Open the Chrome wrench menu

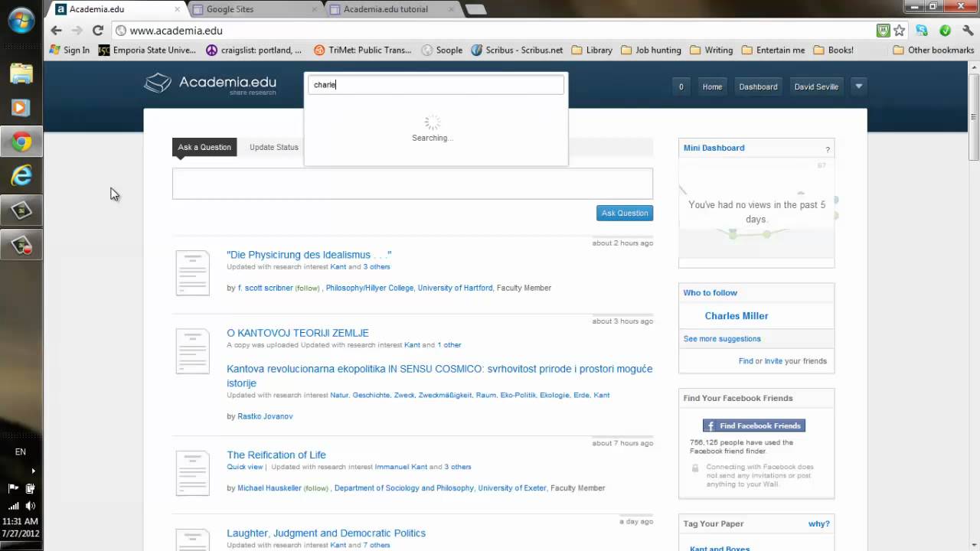coord(968,31)
